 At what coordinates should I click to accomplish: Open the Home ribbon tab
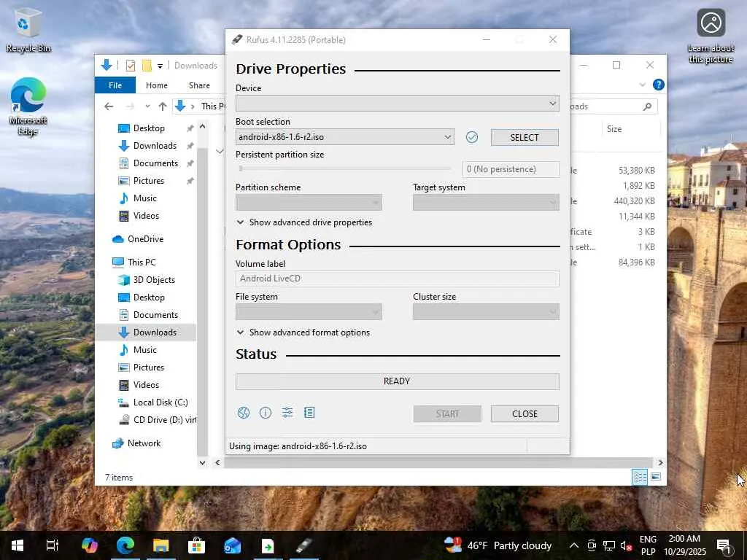[x=157, y=85]
